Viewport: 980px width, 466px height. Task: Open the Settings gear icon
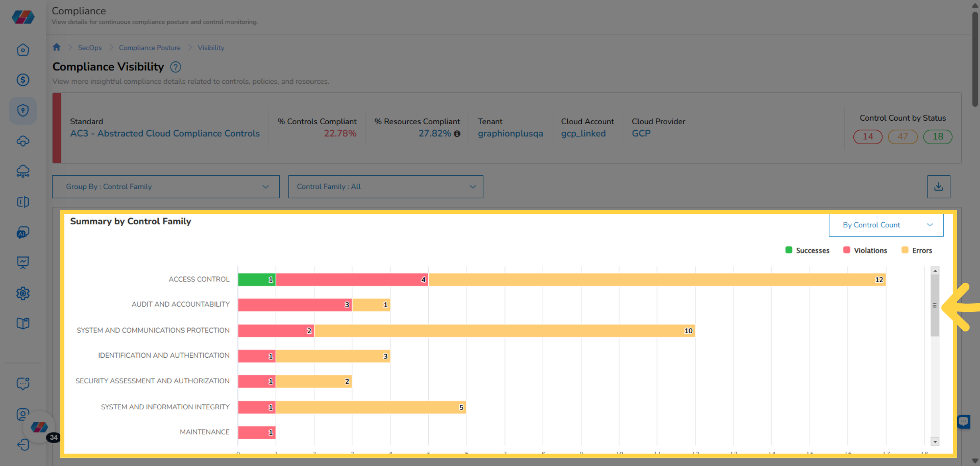pyautogui.click(x=23, y=293)
